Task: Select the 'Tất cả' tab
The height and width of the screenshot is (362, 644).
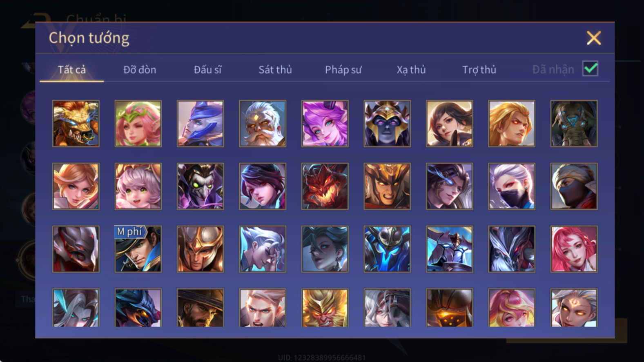Action: point(72,70)
